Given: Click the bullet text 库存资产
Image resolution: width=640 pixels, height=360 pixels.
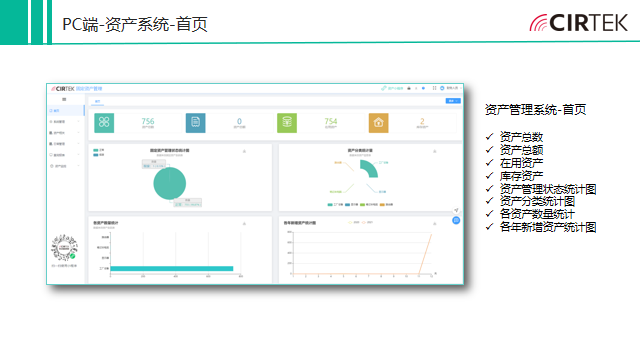Looking at the screenshot, I should click(x=521, y=176).
